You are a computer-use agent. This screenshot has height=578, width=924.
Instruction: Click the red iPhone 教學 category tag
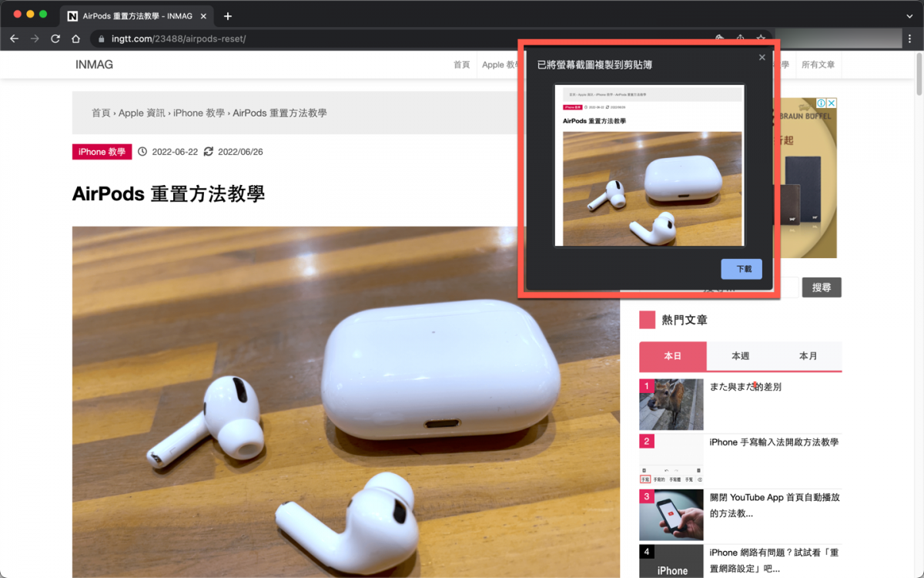coord(102,152)
